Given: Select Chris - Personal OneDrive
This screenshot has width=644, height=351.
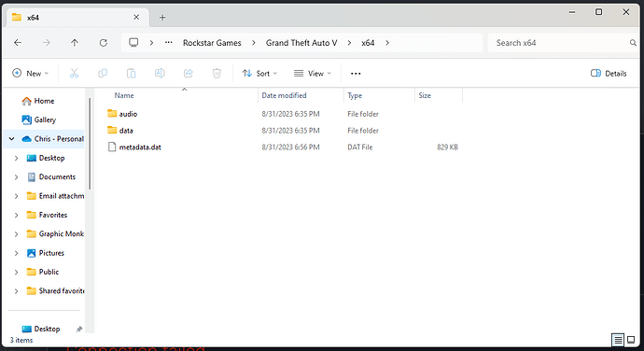Looking at the screenshot, I should [x=59, y=139].
